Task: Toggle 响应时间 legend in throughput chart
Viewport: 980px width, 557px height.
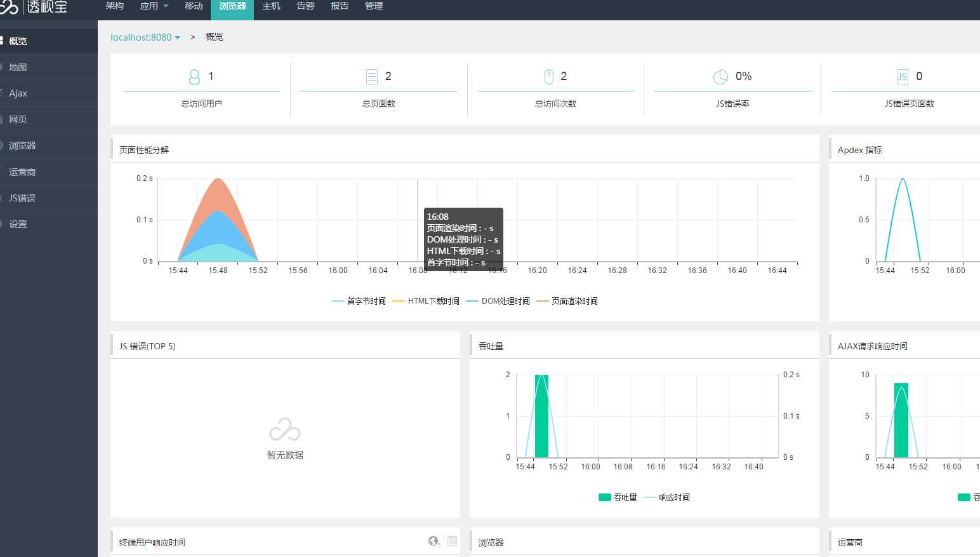Action: pos(666,497)
